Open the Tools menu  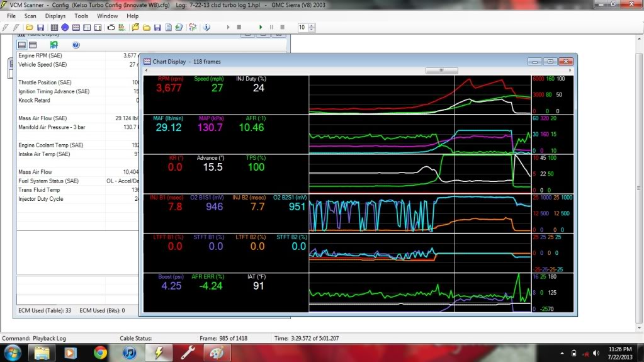(81, 16)
